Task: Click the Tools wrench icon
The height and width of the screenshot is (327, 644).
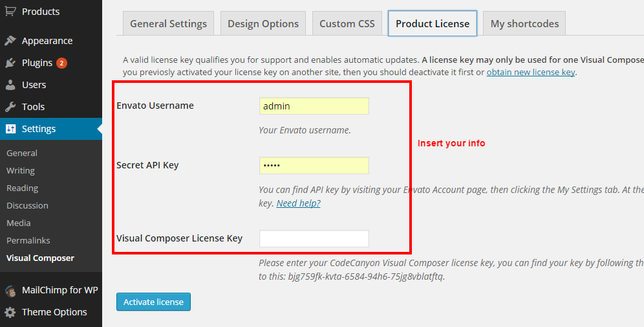Action: (x=10, y=107)
